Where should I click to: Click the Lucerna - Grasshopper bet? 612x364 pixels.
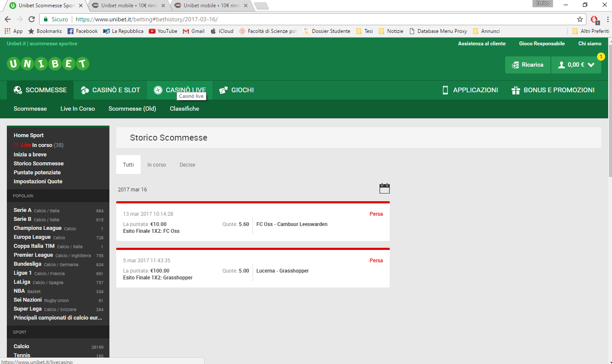coord(253,268)
